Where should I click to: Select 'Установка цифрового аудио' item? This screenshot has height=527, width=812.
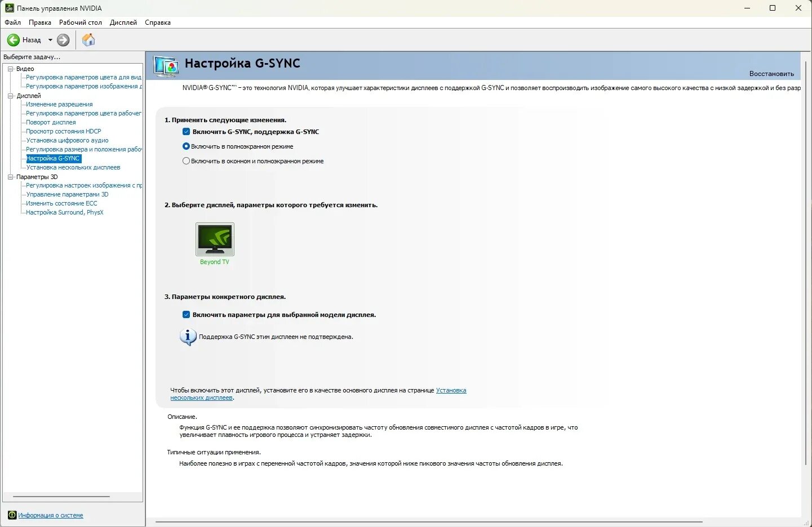(x=67, y=140)
